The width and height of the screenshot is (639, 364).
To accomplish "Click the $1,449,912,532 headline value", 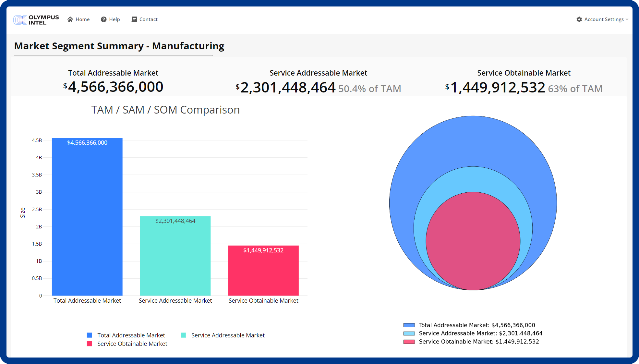I will 495,87.
